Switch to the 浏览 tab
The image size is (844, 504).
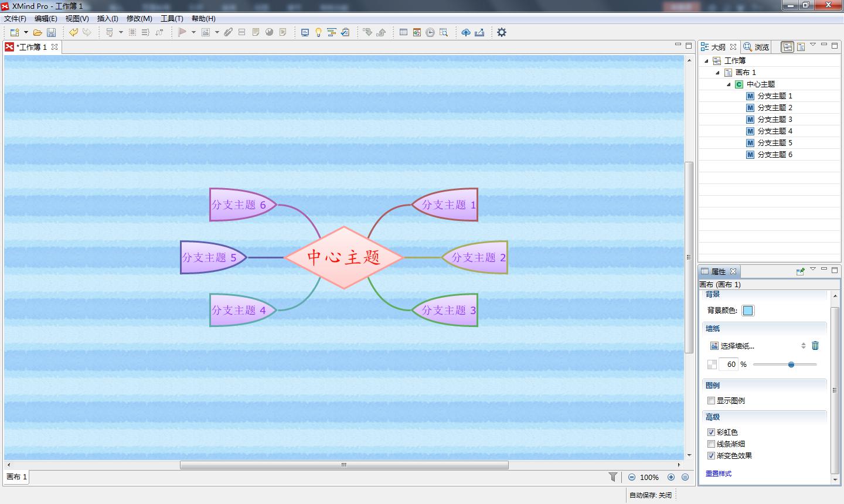click(x=756, y=47)
